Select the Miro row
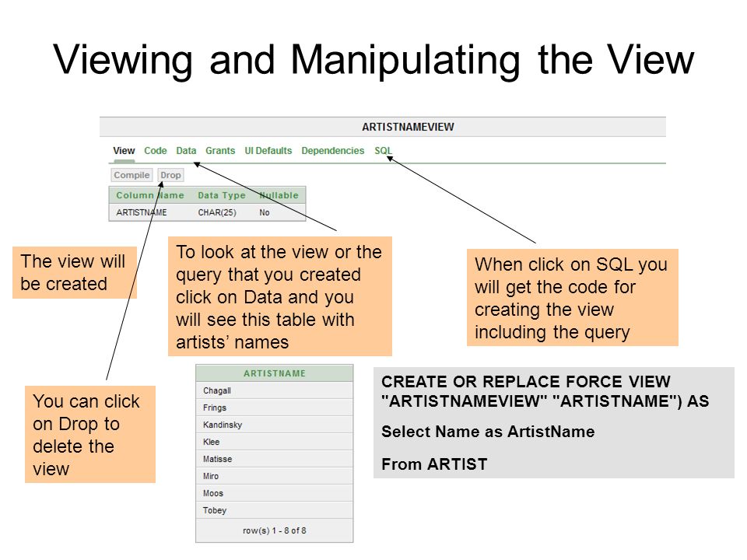This screenshot has height=560, width=747. click(x=275, y=476)
